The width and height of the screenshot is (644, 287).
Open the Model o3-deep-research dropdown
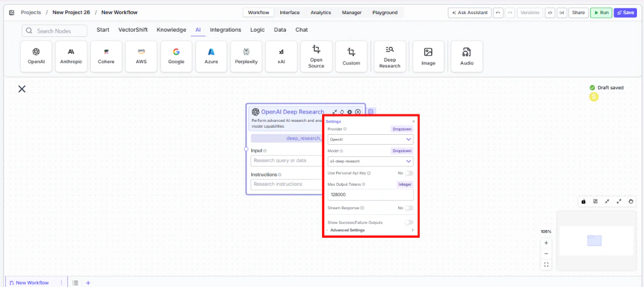371,161
